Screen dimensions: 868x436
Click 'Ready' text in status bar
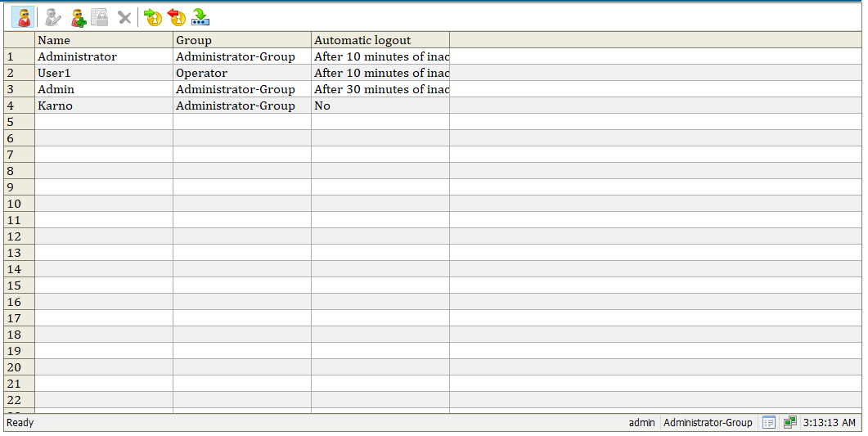[x=20, y=423]
